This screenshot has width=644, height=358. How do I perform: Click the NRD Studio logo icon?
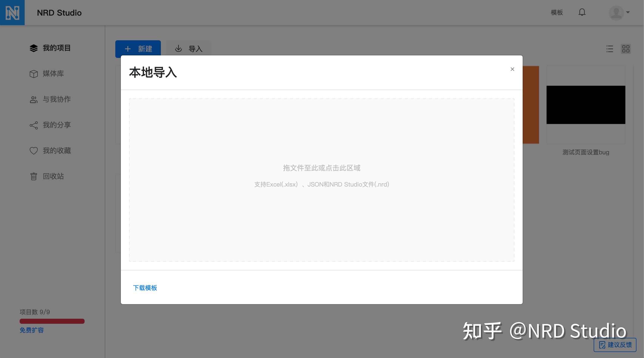[x=12, y=12]
